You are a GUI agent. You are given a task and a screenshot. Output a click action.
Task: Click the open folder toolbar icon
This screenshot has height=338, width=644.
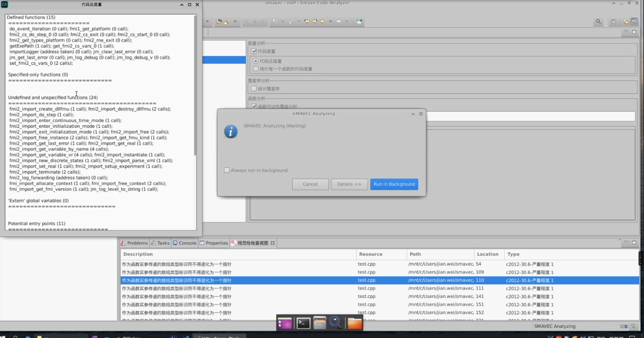click(x=219, y=21)
